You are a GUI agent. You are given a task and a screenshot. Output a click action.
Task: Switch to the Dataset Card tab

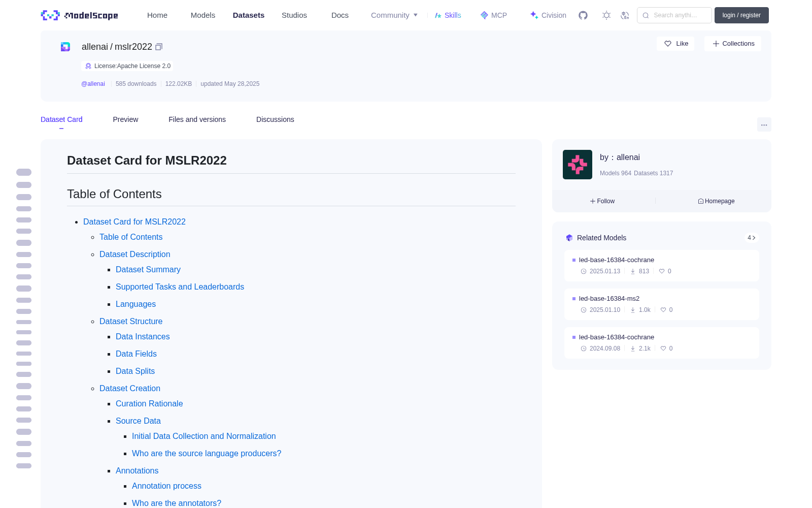click(x=61, y=119)
